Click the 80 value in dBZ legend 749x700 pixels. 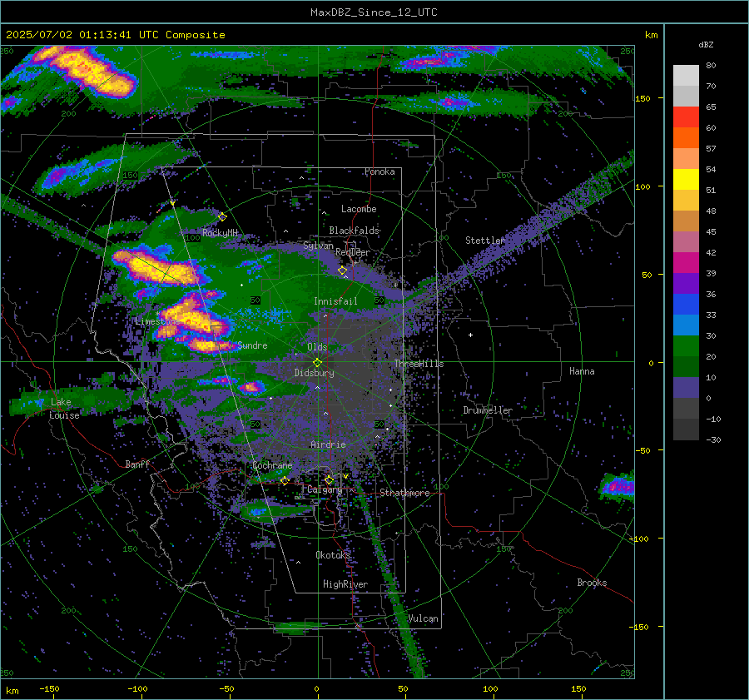click(711, 66)
